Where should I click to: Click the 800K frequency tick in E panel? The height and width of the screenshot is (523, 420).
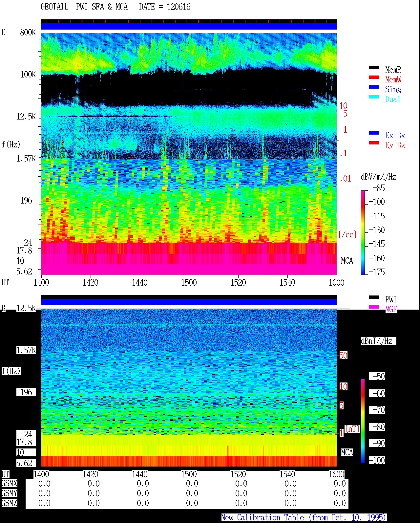click(x=28, y=32)
